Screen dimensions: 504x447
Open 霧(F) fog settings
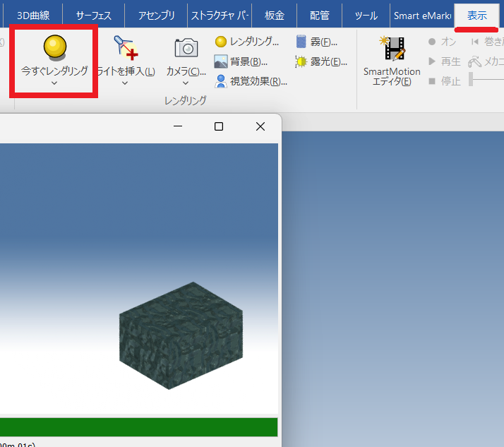click(316, 42)
